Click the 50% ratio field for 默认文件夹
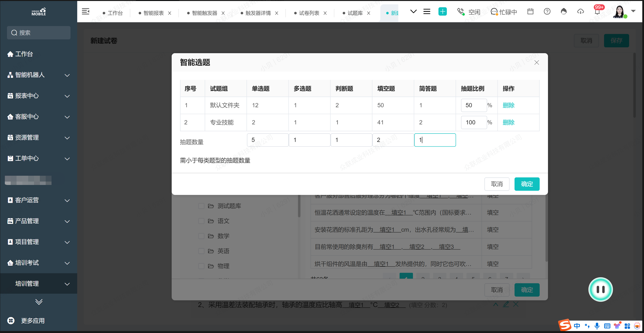644x333 pixels. coord(474,105)
